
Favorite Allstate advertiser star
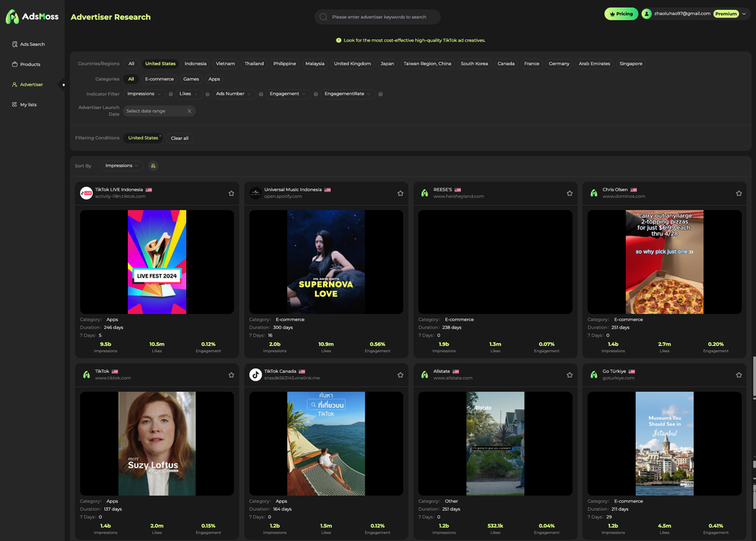click(x=569, y=375)
